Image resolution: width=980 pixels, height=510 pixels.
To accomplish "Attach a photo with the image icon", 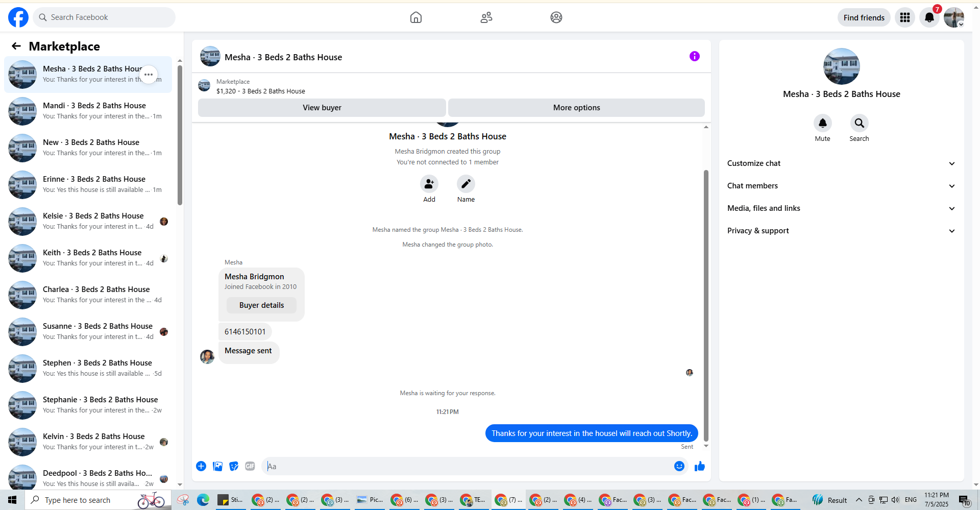I will [x=217, y=466].
